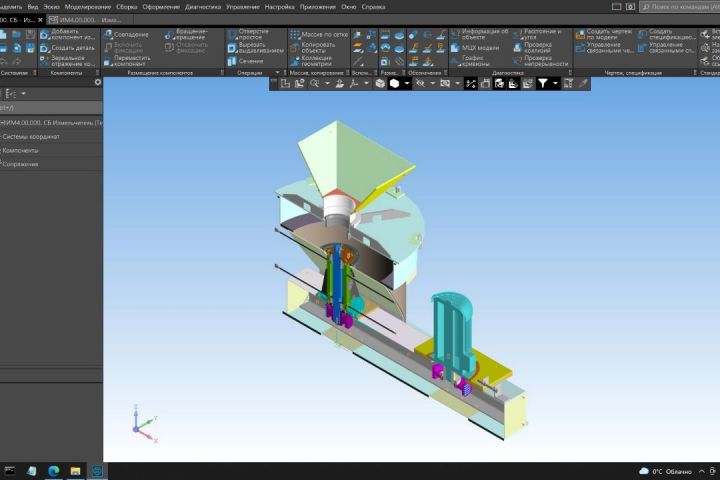
Task: Open the Диагностика menu
Action: [203, 7]
